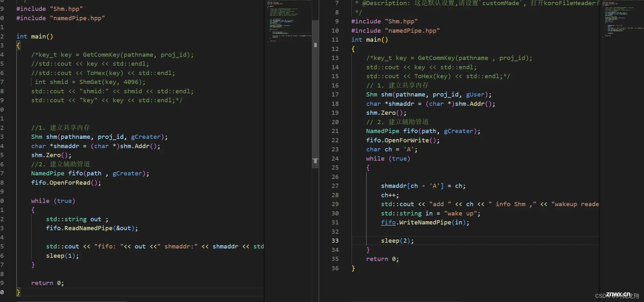Click 'while (true)' on line 24
The width and height of the screenshot is (644, 302).
click(388, 159)
